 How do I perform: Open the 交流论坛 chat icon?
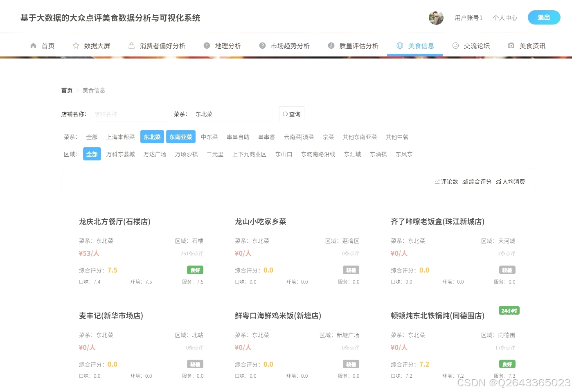click(456, 45)
